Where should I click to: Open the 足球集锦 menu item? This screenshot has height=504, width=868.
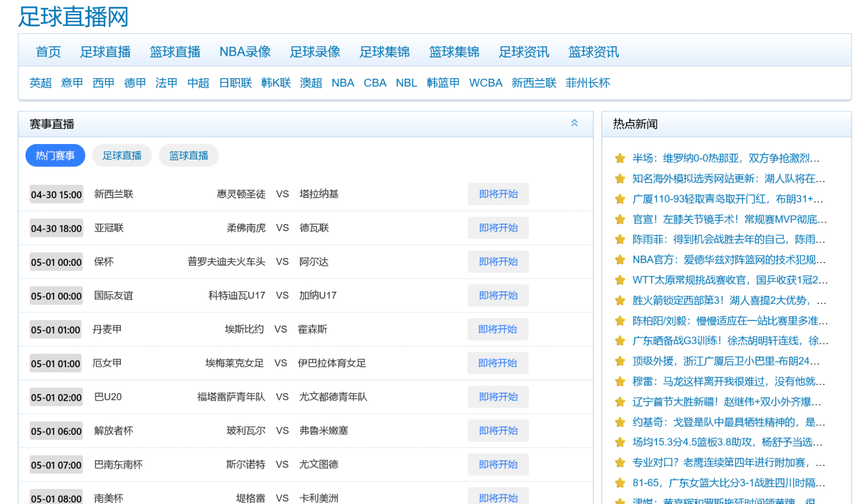(x=385, y=52)
